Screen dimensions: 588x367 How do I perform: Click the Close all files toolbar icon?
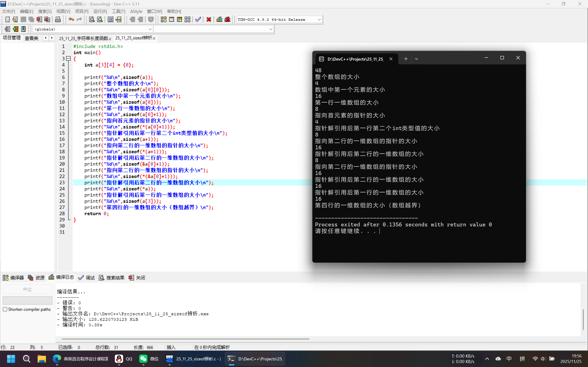tap(47, 19)
